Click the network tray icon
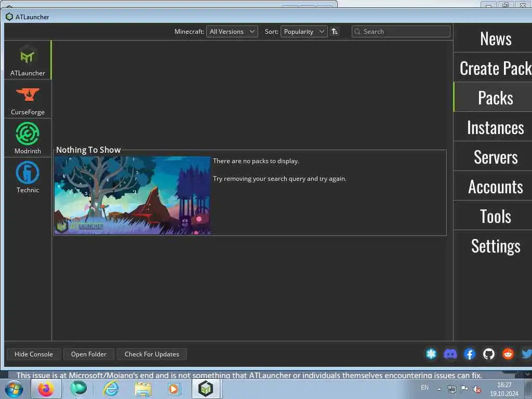 pos(451,389)
